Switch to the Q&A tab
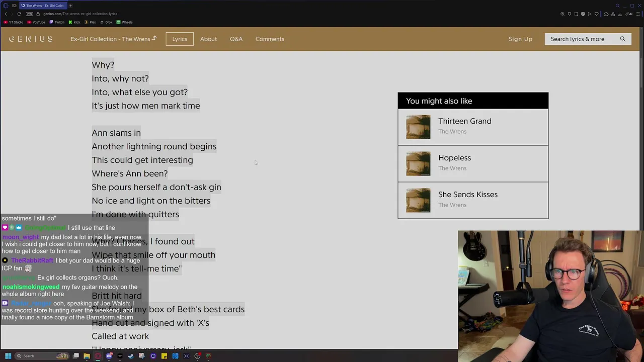 coord(236,39)
